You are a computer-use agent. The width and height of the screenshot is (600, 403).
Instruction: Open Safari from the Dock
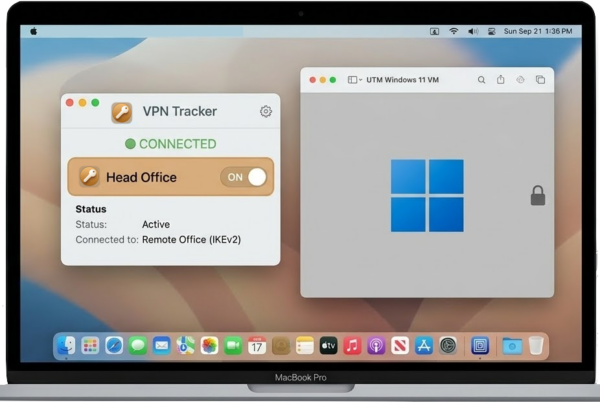114,346
